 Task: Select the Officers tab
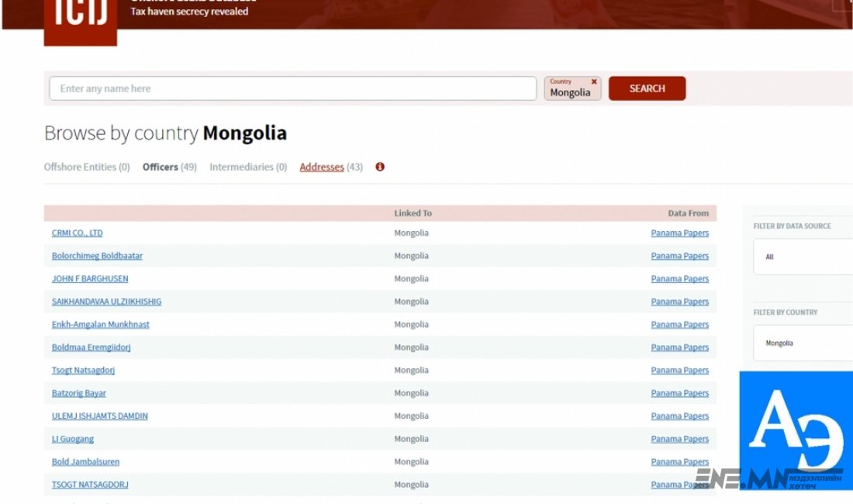(x=169, y=167)
